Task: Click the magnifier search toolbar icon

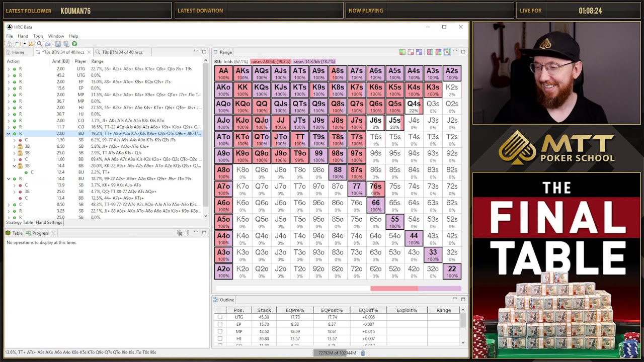Action: point(40,44)
